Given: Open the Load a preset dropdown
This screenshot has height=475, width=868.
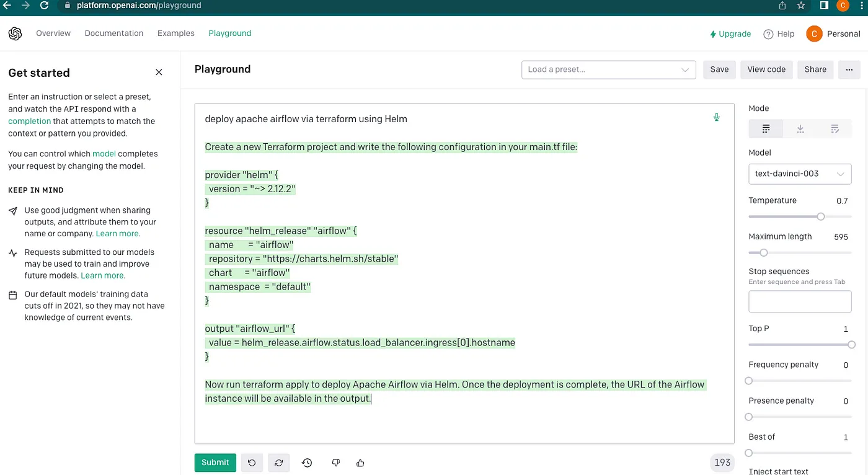Looking at the screenshot, I should (x=609, y=69).
